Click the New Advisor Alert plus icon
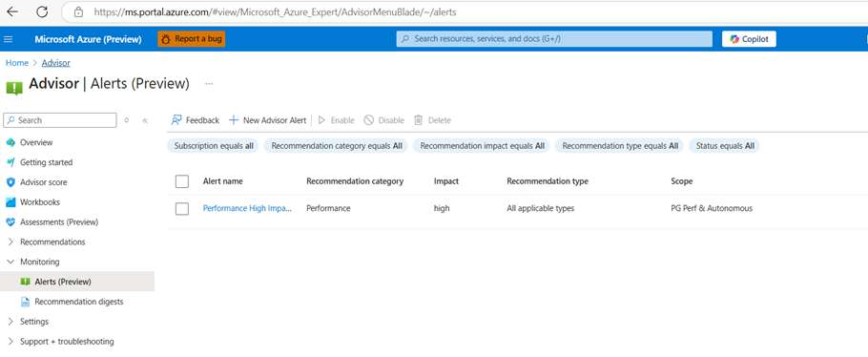Image resolution: width=868 pixels, height=357 pixels. 234,120
